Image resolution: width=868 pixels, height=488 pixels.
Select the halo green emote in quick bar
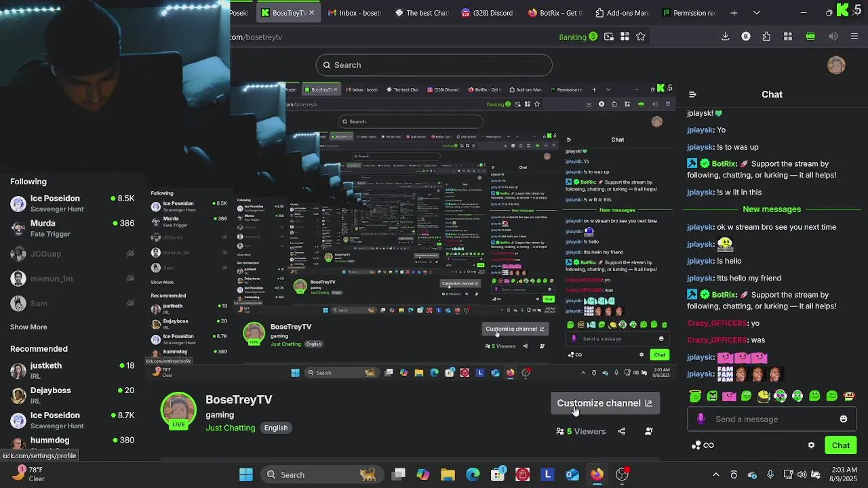point(695,396)
